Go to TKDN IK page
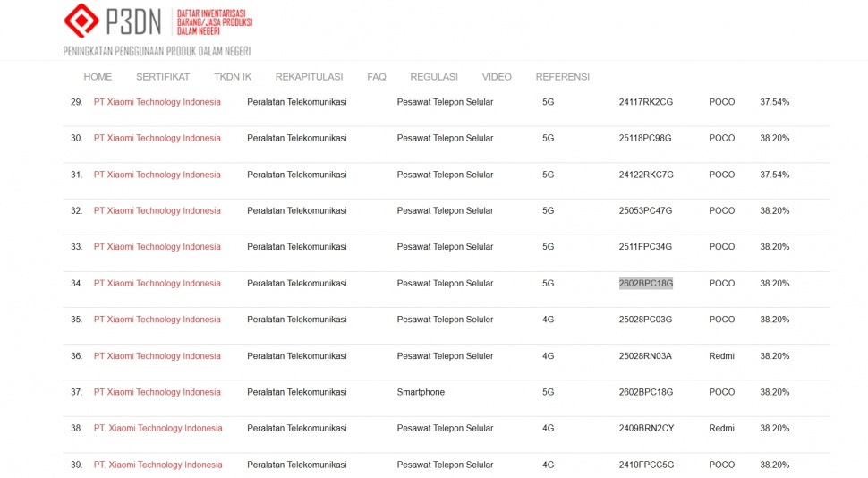Screen dimensions: 868x478 pos(233,77)
